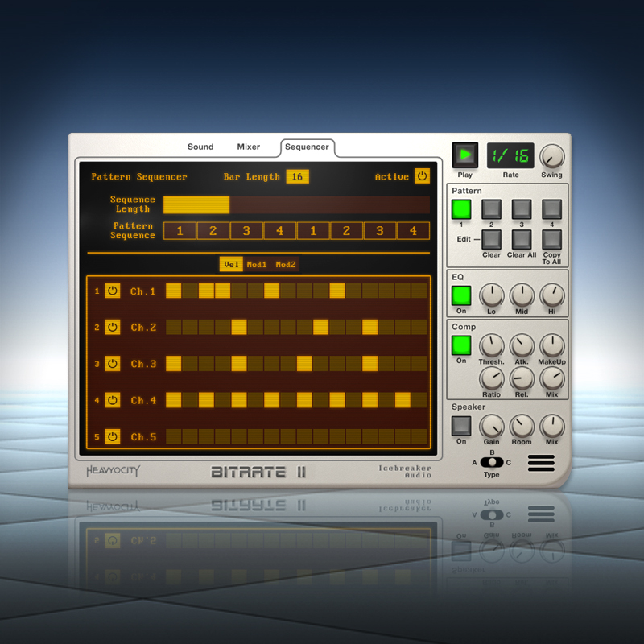Enable the Speaker On button
644x644 pixels.
(461, 426)
